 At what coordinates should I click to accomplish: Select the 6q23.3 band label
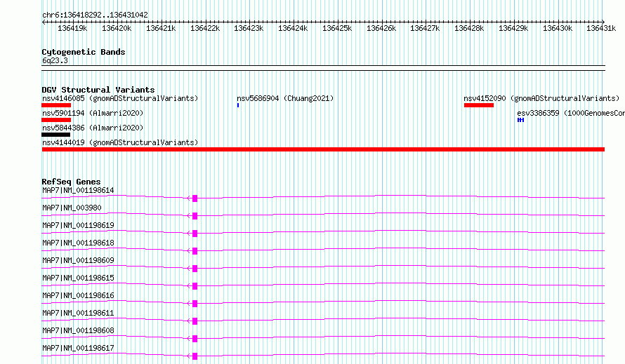[x=55, y=60]
